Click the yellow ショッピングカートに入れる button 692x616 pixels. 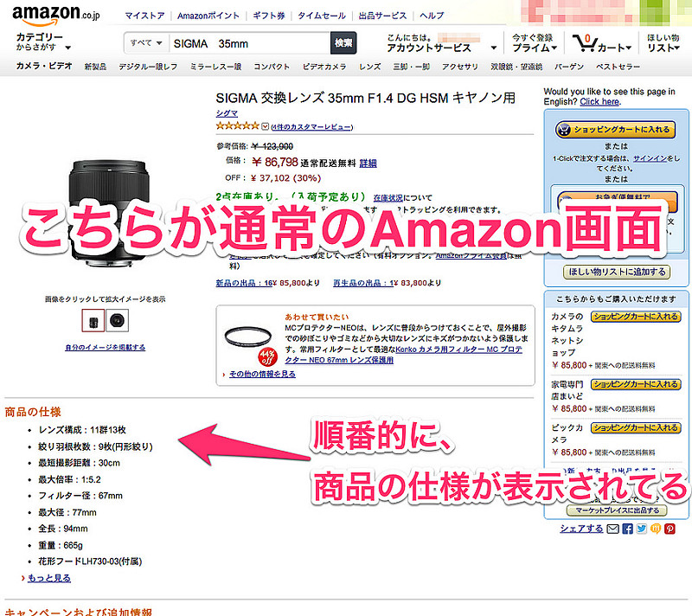(x=615, y=130)
